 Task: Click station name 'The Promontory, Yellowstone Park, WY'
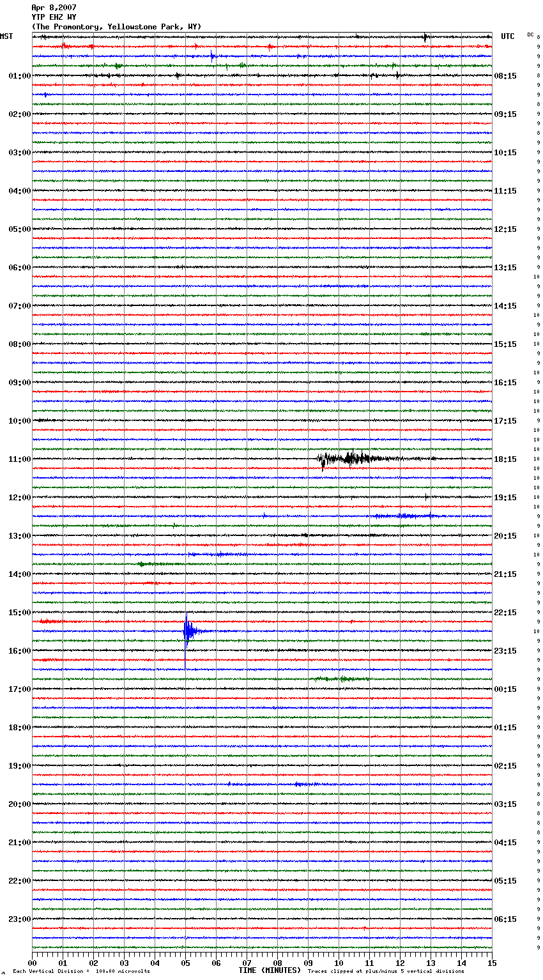click(x=116, y=27)
